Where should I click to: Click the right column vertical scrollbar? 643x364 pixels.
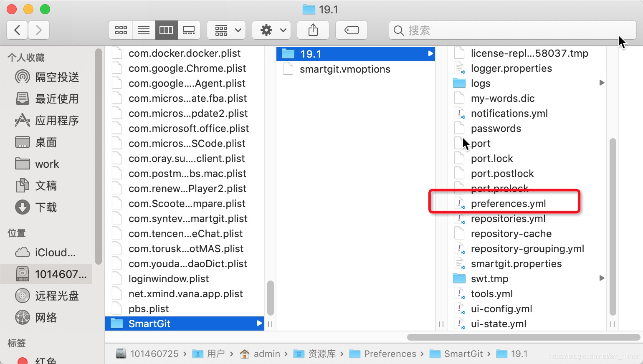pos(613,227)
